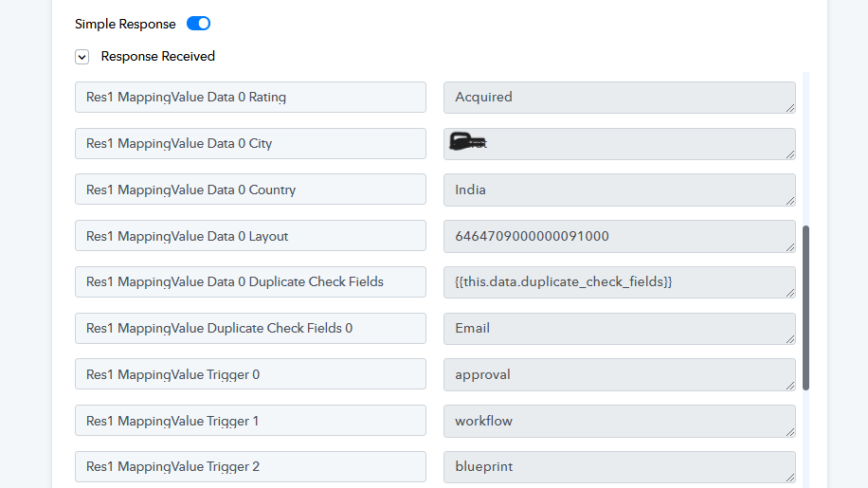Click the Res1 MappingValue Trigger 0 field
The width and height of the screenshot is (868, 488).
point(250,374)
